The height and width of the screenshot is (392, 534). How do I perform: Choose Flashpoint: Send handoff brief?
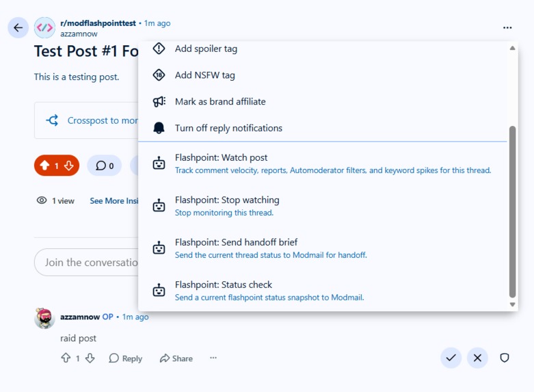point(323,248)
